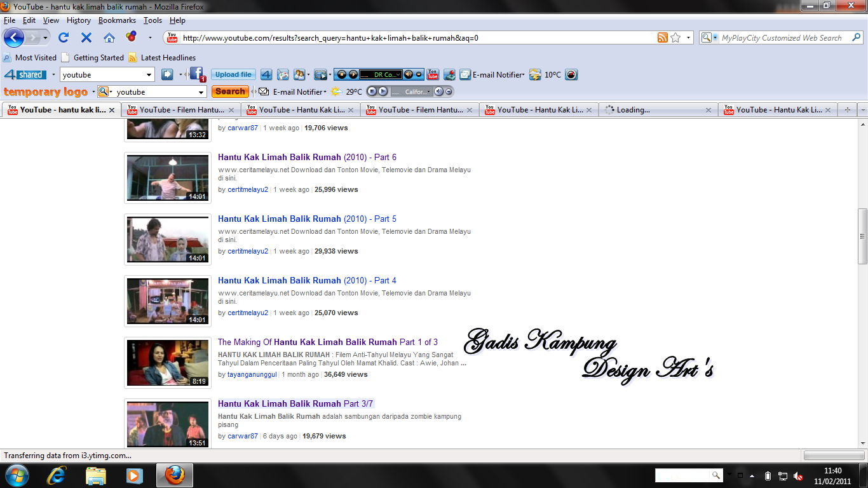Open The Making Of Hantu Kak Limah link

328,342
